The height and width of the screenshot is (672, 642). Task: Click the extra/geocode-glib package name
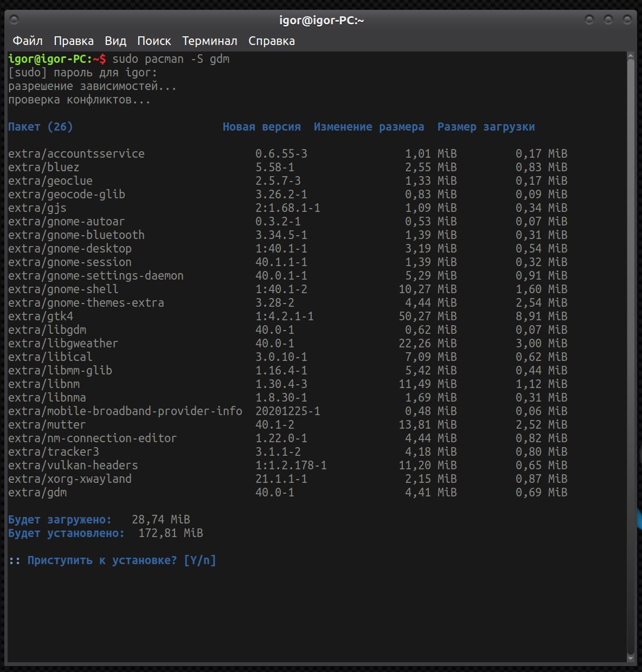[67, 195]
